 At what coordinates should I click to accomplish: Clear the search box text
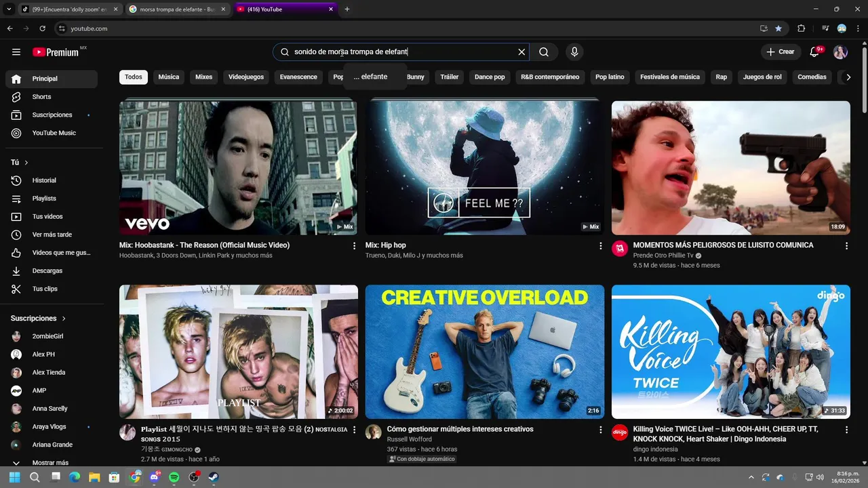tap(521, 52)
